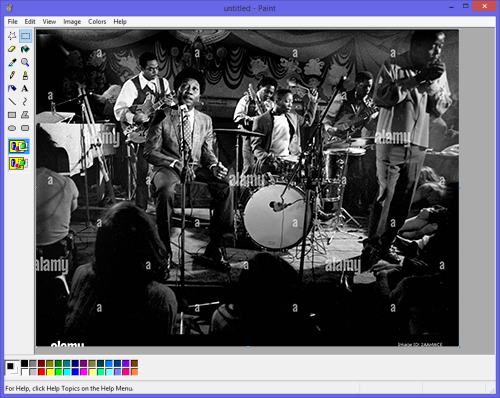Image resolution: width=500 pixels, height=398 pixels.
Task: Pick the bright red color swatch
Action: click(x=41, y=372)
